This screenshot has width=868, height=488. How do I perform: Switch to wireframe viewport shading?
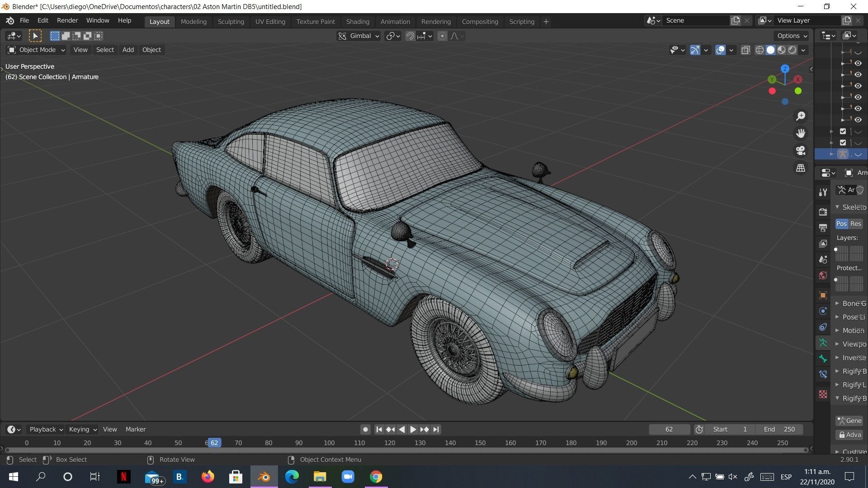pyautogui.click(x=760, y=50)
